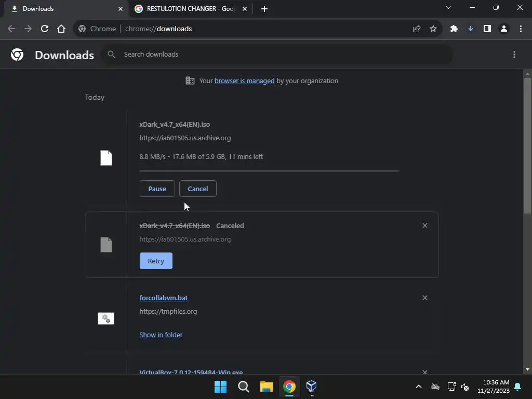Click the file icon of downloading xDark iso
The width and height of the screenshot is (532, 399).
coord(106,158)
